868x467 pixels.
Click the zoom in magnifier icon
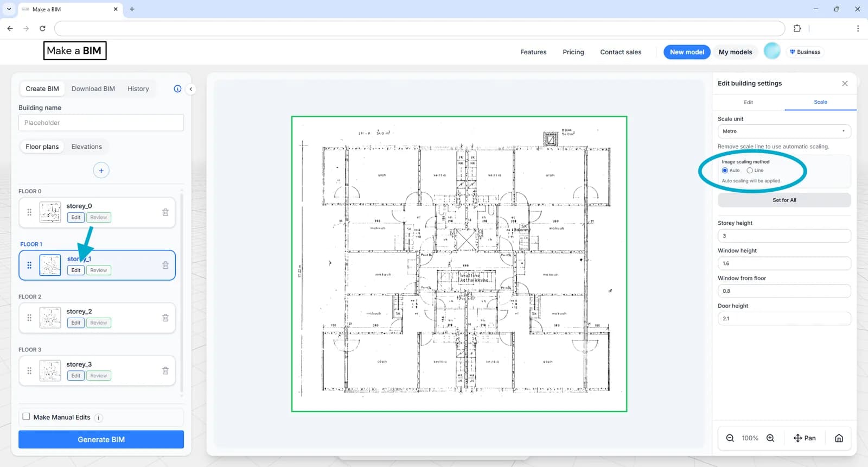click(770, 438)
